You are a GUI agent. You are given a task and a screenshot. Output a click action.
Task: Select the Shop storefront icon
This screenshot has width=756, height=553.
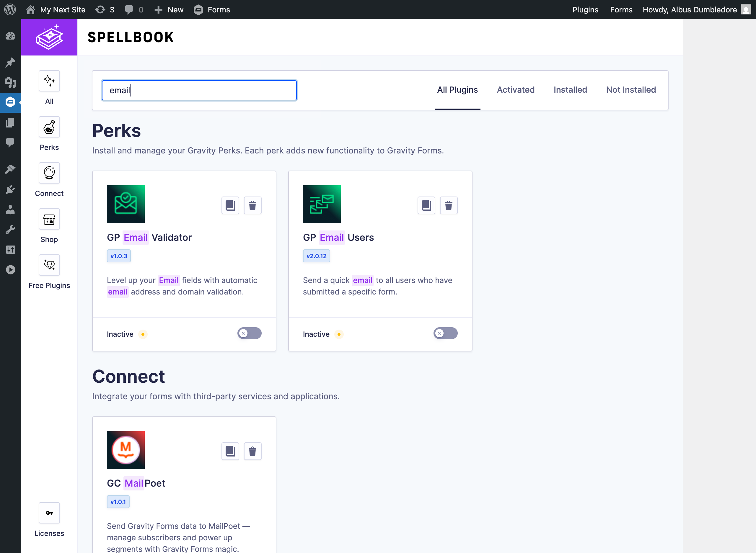[x=49, y=219]
